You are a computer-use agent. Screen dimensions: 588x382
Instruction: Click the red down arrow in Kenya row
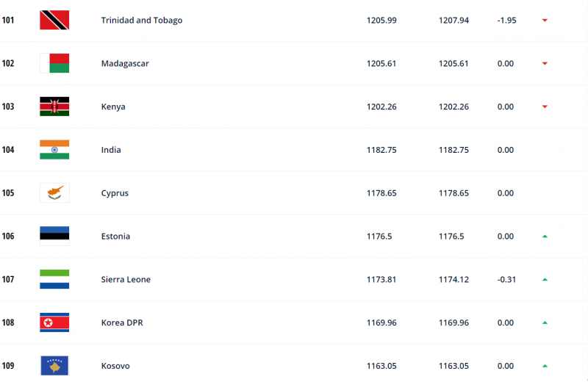tap(545, 107)
